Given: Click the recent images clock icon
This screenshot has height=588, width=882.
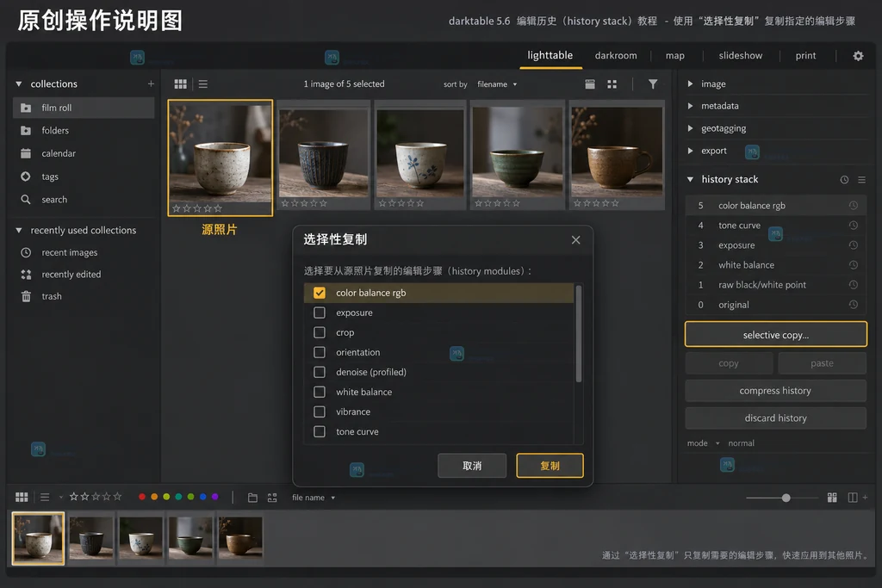Looking at the screenshot, I should click(x=26, y=252).
